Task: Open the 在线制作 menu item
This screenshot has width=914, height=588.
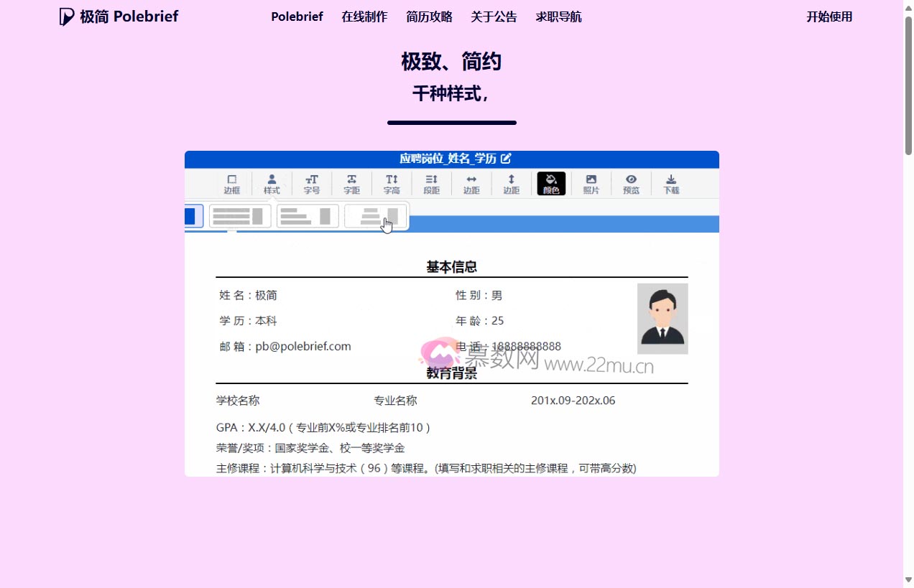Action: 364,17
